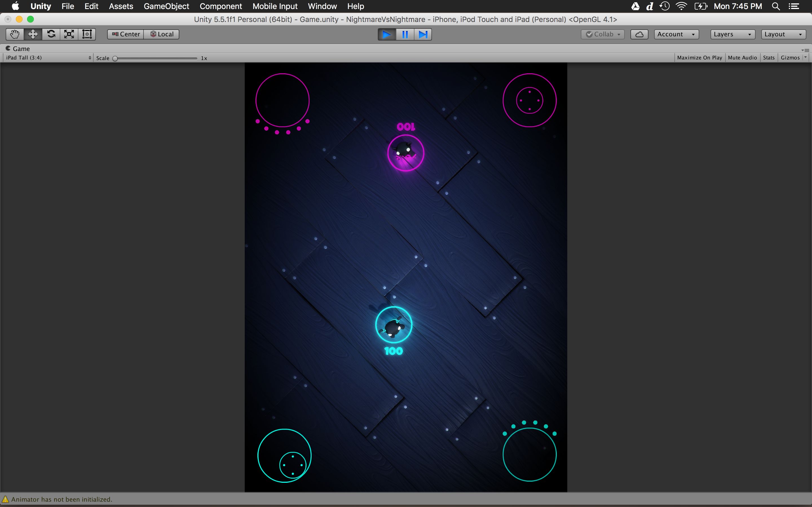Image resolution: width=812 pixels, height=507 pixels.
Task: Click the Step frame button
Action: [x=423, y=35]
